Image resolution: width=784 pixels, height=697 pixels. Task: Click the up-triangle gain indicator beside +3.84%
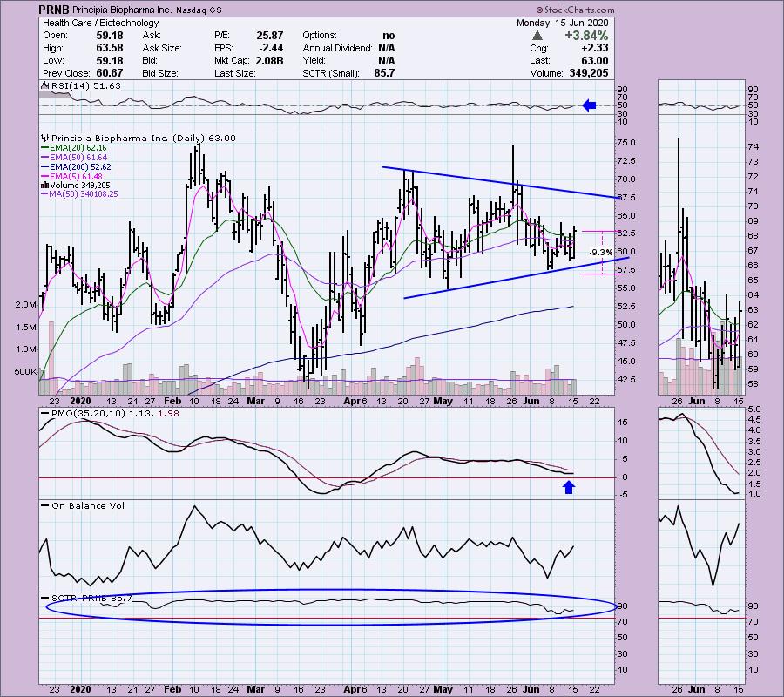tap(537, 36)
